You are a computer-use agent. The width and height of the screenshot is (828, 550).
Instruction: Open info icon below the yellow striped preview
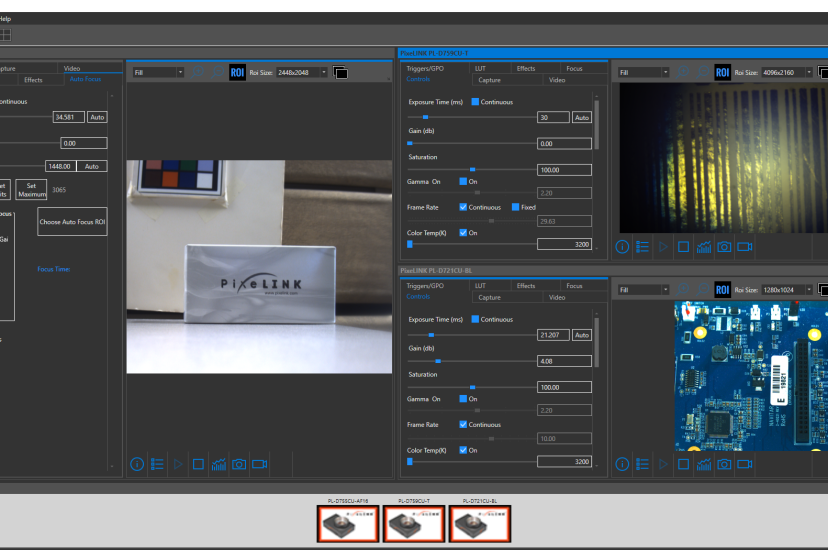(622, 246)
